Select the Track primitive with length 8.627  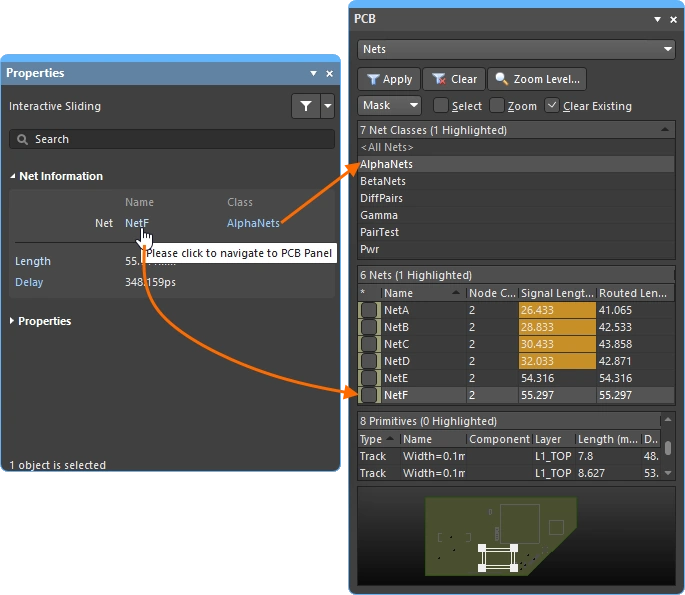[509, 473]
